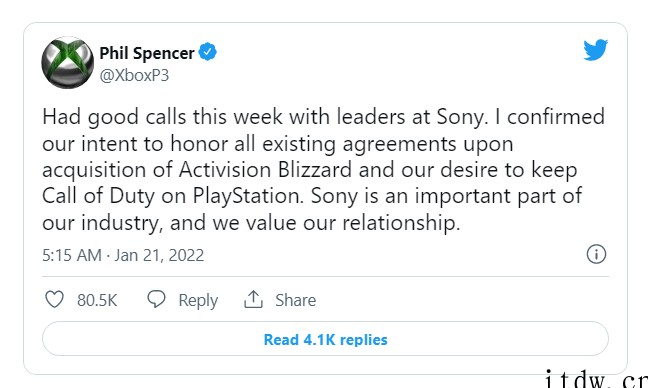This screenshot has height=388, width=648.
Task: Click the Jan 21, 2022 date
Action: click(159, 255)
